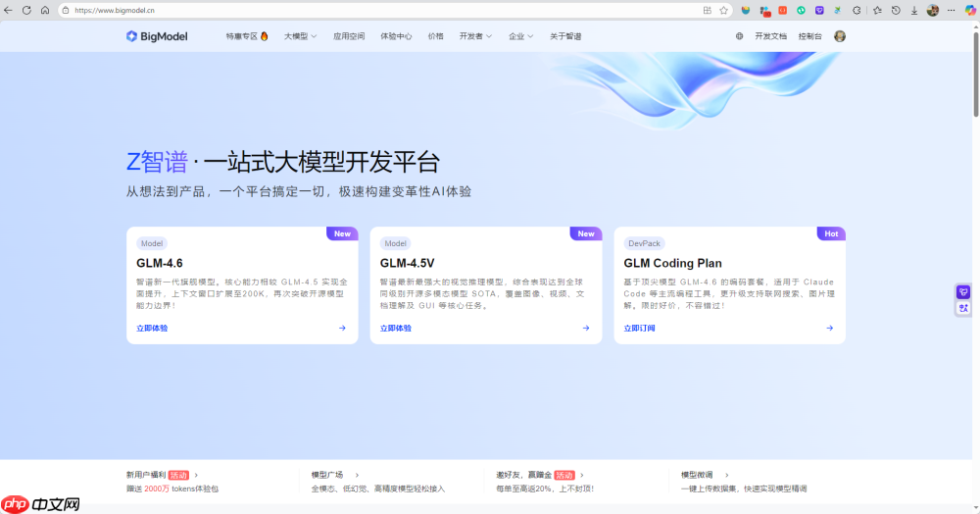980x514 pixels.
Task: Open the browser home page icon
Action: (45, 10)
